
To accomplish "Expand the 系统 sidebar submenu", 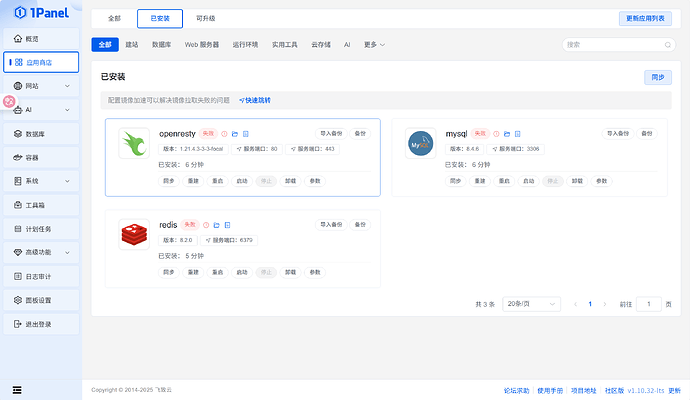I will (67, 181).
